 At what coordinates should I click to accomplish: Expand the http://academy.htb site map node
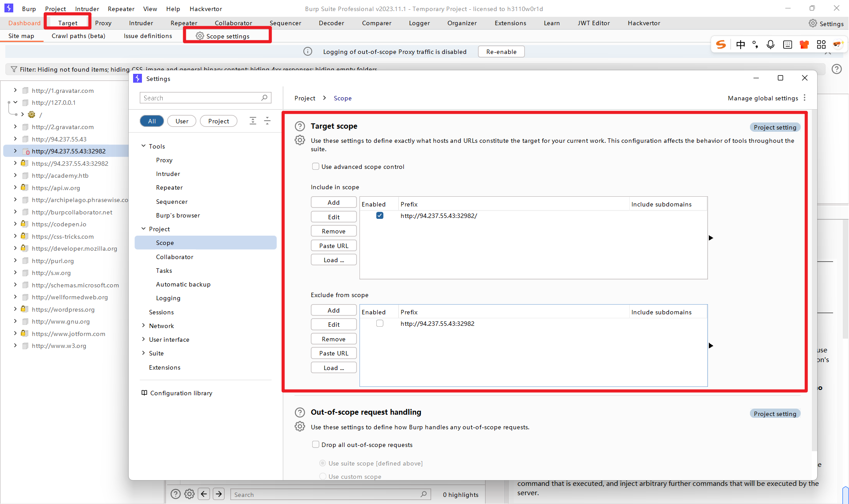click(x=15, y=176)
